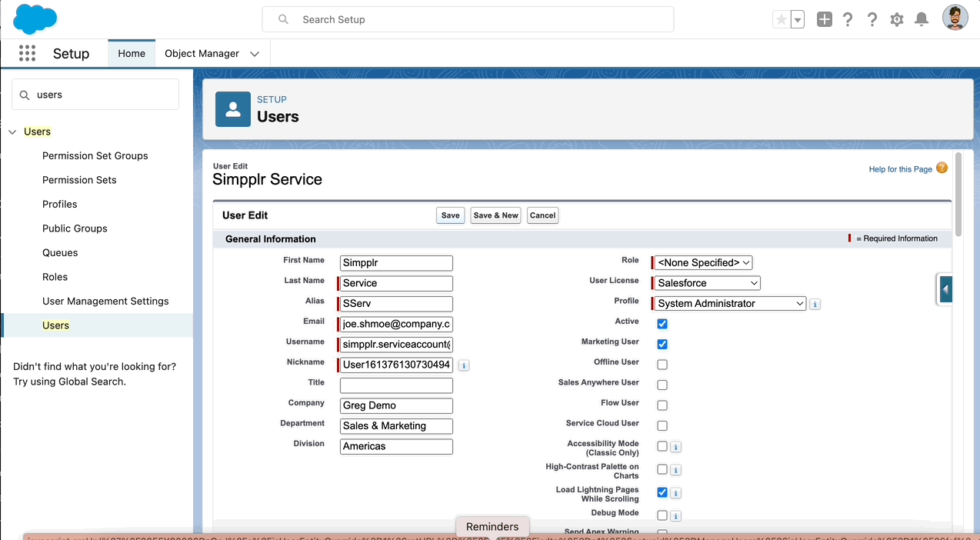
Task: Click the Alias field
Action: pos(396,304)
